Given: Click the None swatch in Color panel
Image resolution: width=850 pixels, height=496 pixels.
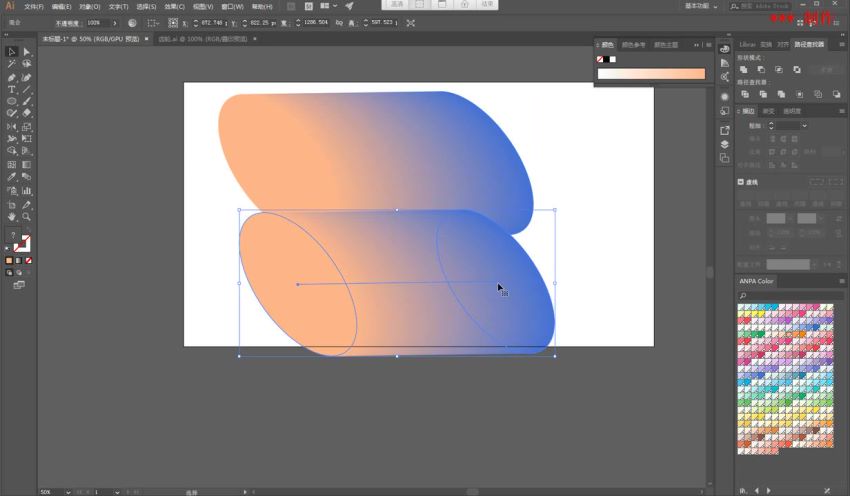Looking at the screenshot, I should 600,59.
